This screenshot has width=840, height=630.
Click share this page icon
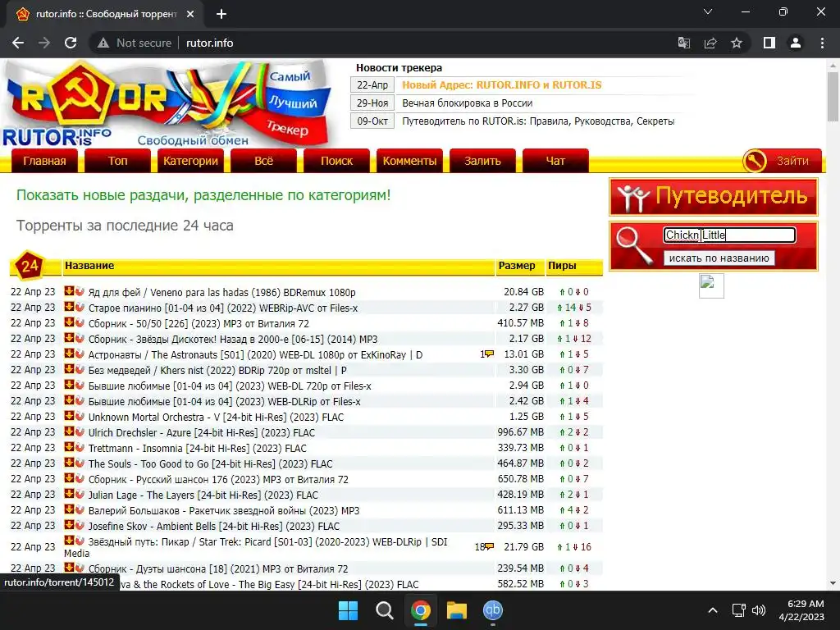click(710, 43)
